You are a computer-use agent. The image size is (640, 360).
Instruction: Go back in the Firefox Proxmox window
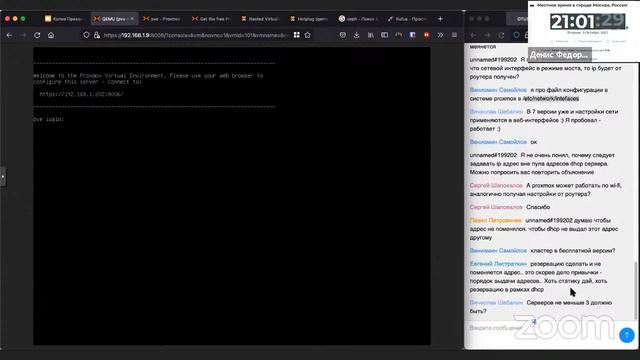pos(9,36)
